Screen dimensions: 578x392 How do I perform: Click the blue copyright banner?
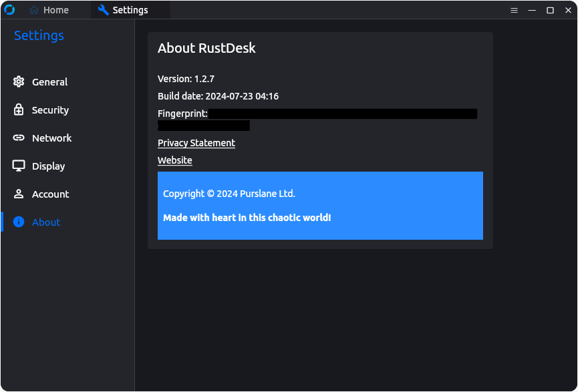[x=320, y=205]
